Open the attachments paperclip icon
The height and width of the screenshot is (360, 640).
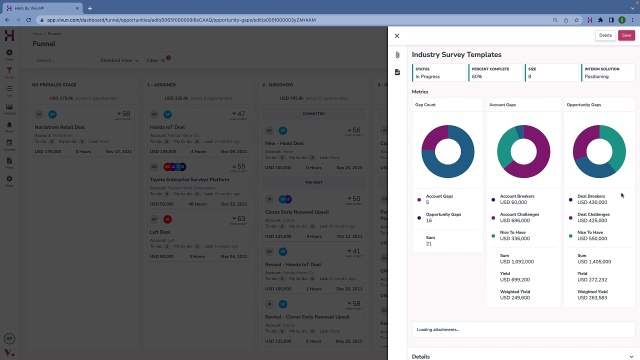coord(398,55)
